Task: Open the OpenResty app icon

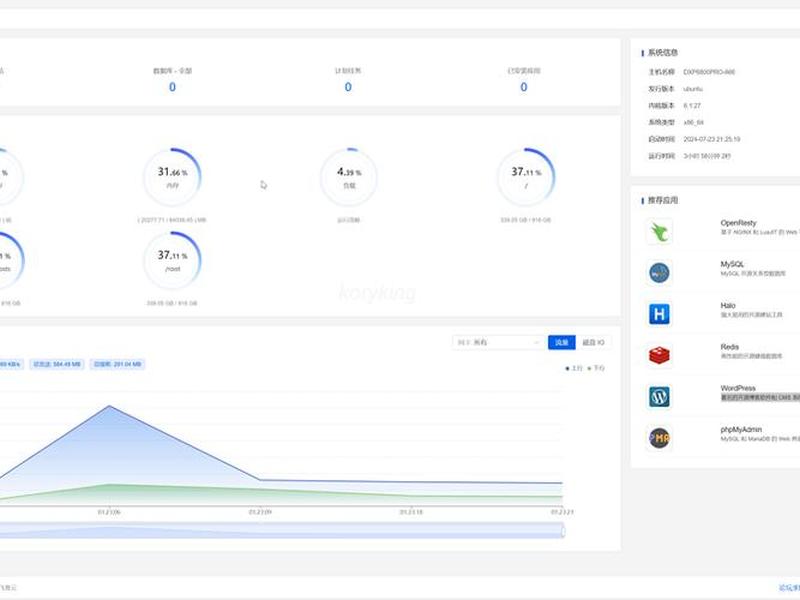Action: pyautogui.click(x=659, y=232)
